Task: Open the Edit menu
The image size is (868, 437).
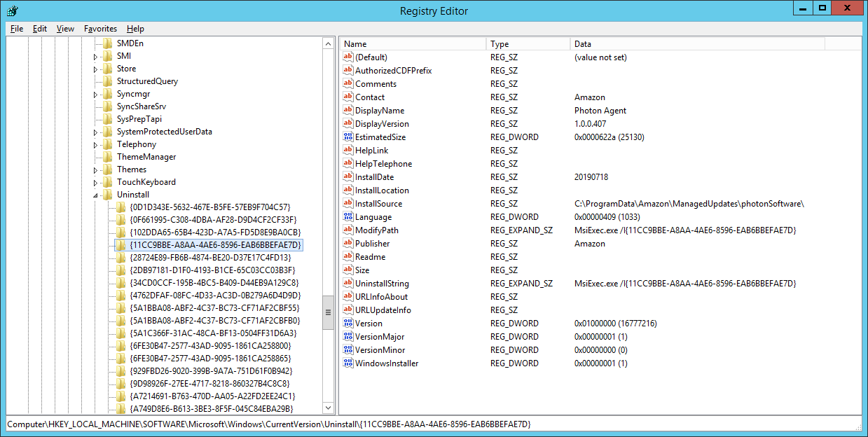Action: click(x=40, y=29)
